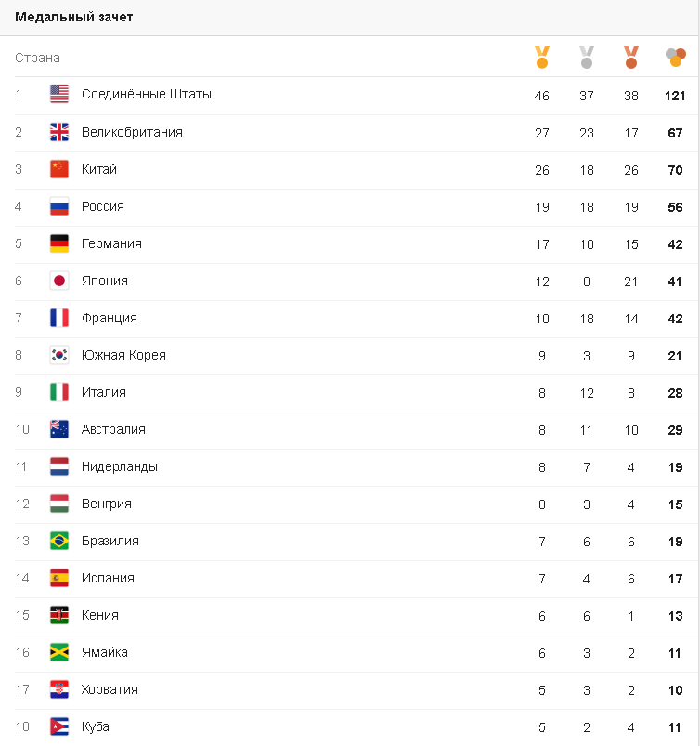Click the Australia flag icon
Viewport: 700px width, 746px height.
pyautogui.click(x=59, y=429)
